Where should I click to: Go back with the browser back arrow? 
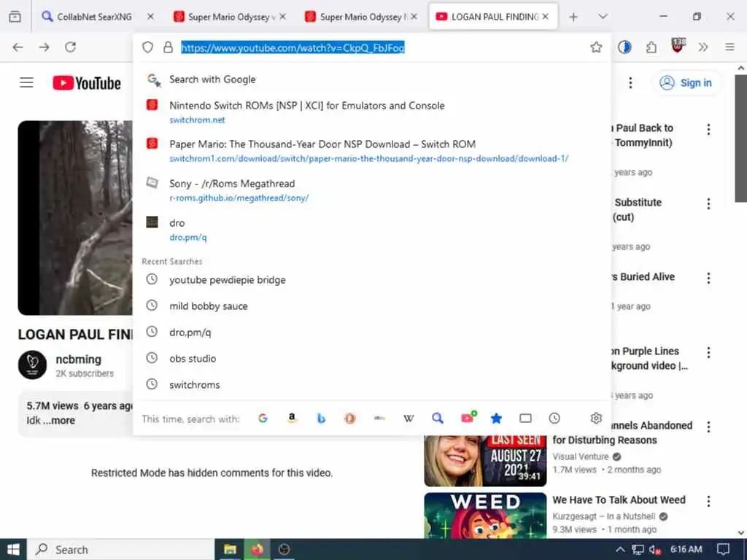tap(18, 47)
